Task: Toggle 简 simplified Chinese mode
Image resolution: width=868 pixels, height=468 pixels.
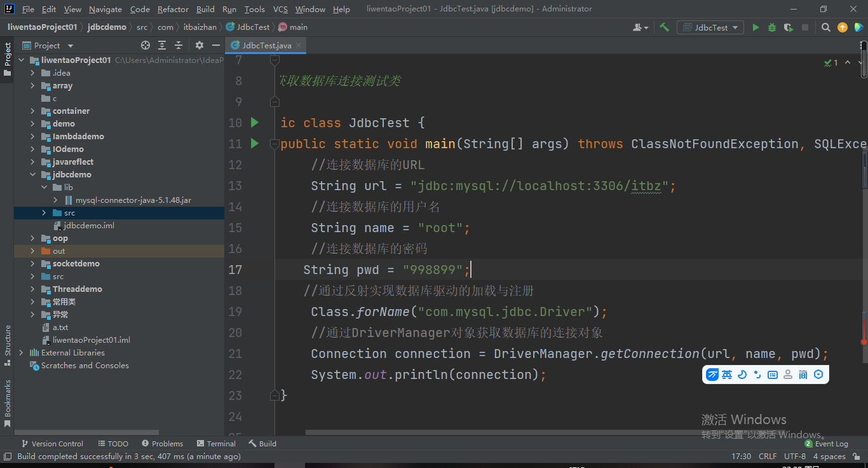Action: point(803,375)
